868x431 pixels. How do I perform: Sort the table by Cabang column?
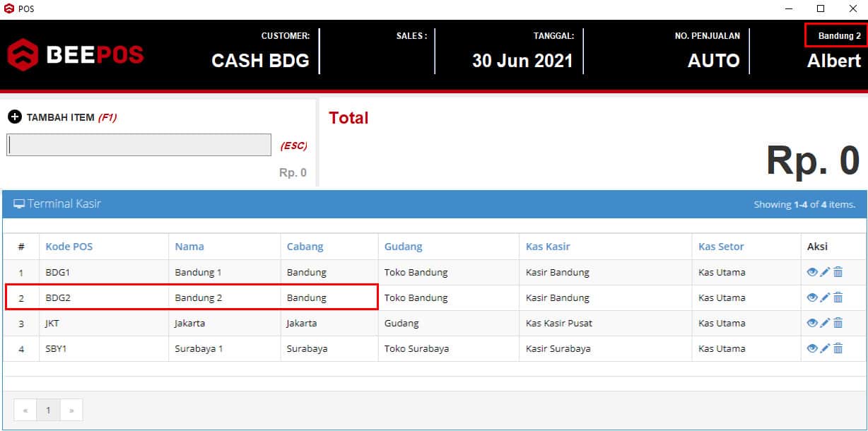pos(305,247)
